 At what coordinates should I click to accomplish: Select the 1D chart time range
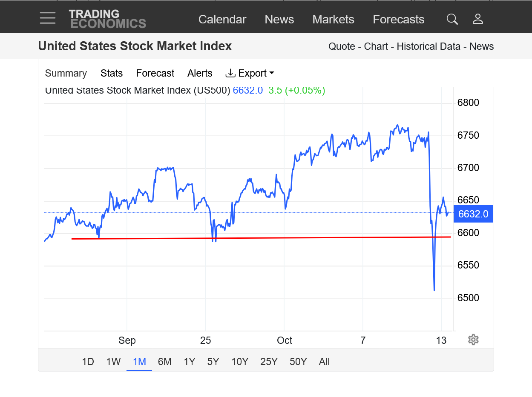coord(88,362)
